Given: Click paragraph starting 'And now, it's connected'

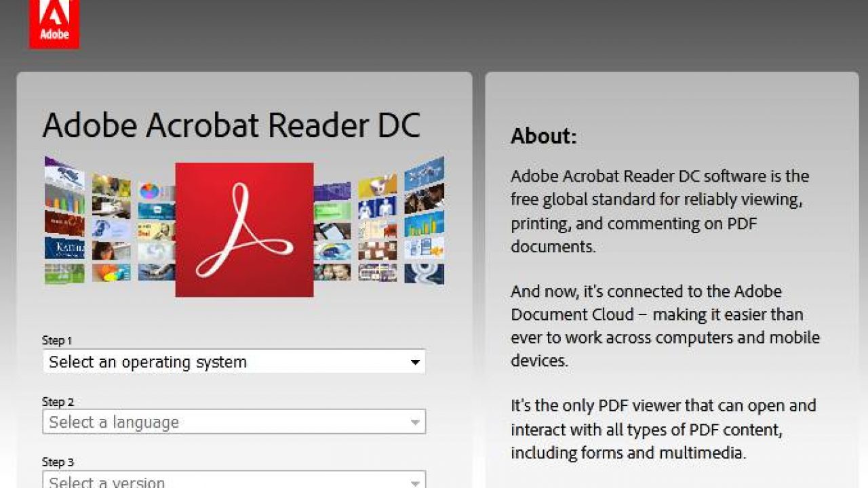Looking at the screenshot, I should tap(665, 326).
